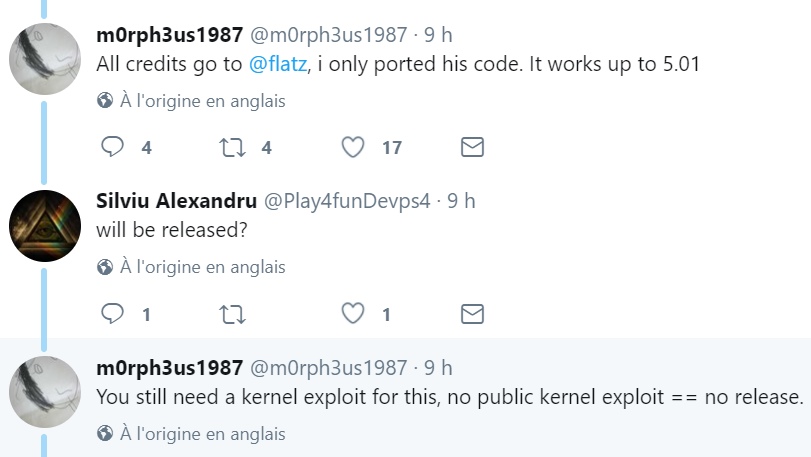
Task: Click the globe icon under the kernel exploit tweet
Action: pyautogui.click(x=105, y=434)
